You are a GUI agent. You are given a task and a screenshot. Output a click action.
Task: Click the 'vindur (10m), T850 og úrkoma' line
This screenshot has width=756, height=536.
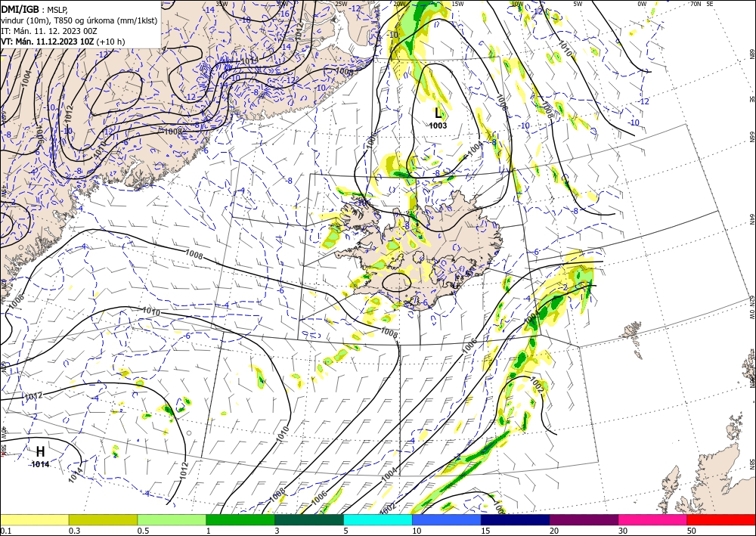pos(79,20)
